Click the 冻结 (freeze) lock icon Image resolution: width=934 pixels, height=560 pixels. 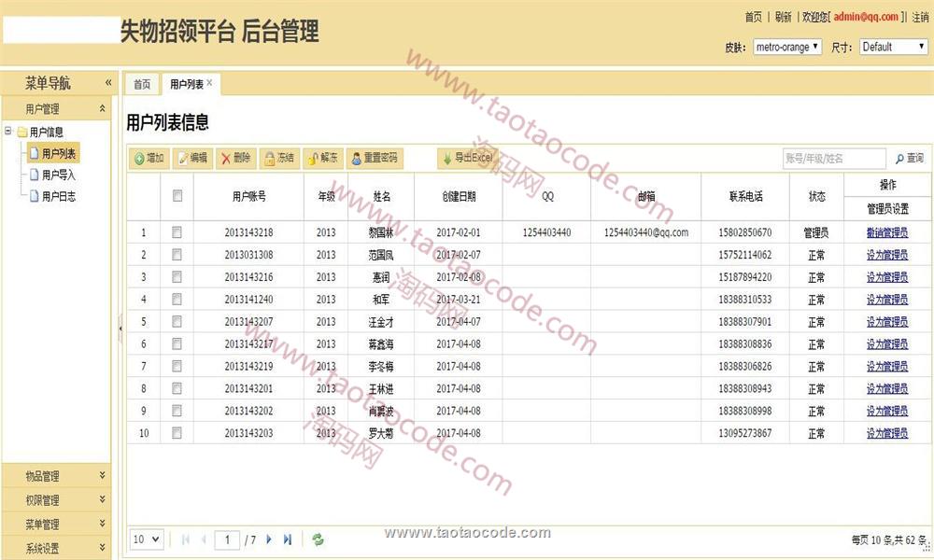269,159
